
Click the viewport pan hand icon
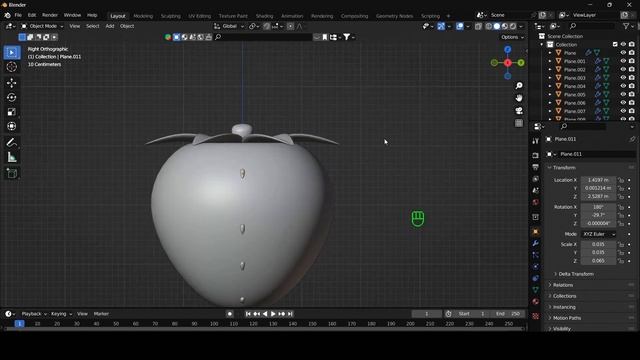click(519, 98)
